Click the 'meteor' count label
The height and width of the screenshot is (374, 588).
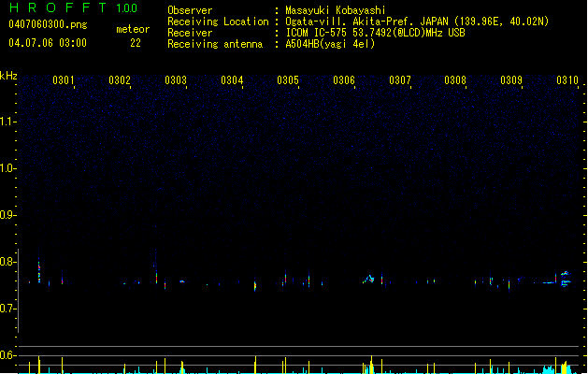click(133, 29)
